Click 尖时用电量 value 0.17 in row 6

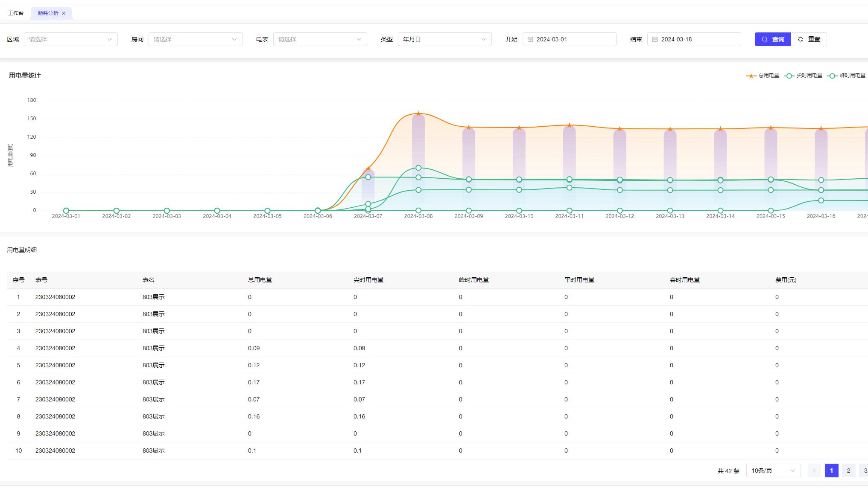[x=359, y=382]
